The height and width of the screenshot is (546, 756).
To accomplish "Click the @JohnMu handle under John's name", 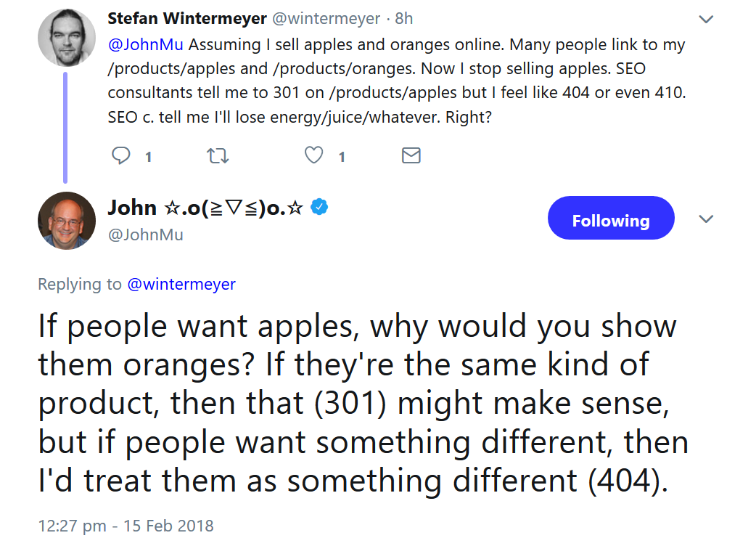I will click(x=145, y=235).
